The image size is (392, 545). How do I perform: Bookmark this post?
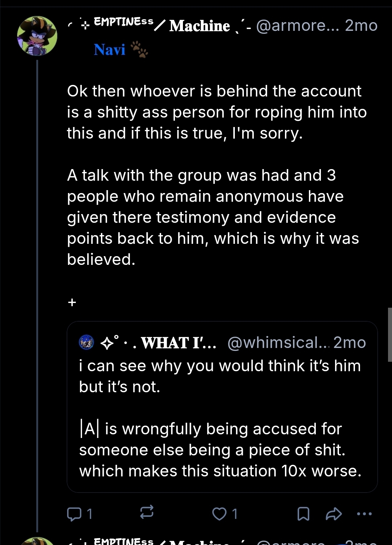[303, 514]
